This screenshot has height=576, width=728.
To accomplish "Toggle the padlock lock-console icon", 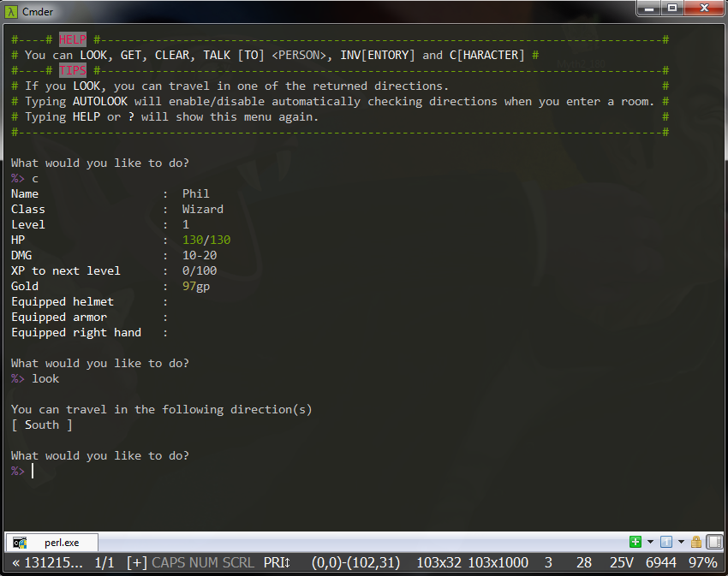I will click(696, 542).
